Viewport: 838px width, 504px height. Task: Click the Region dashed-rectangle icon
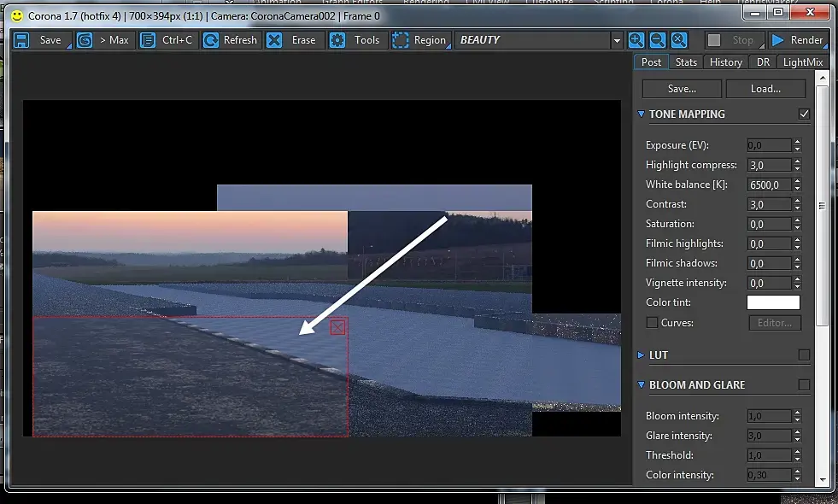[x=401, y=40]
